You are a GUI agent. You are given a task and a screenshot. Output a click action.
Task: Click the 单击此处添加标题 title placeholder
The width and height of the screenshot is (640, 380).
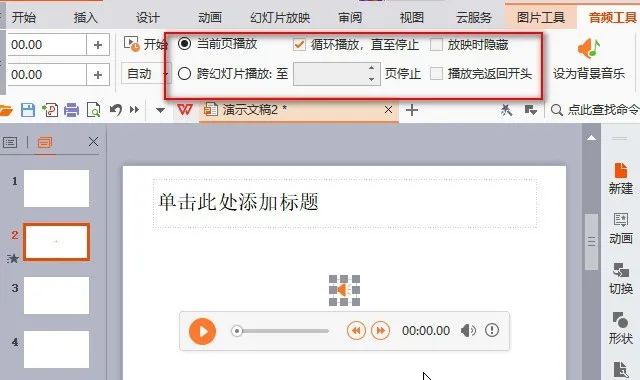[x=345, y=203]
